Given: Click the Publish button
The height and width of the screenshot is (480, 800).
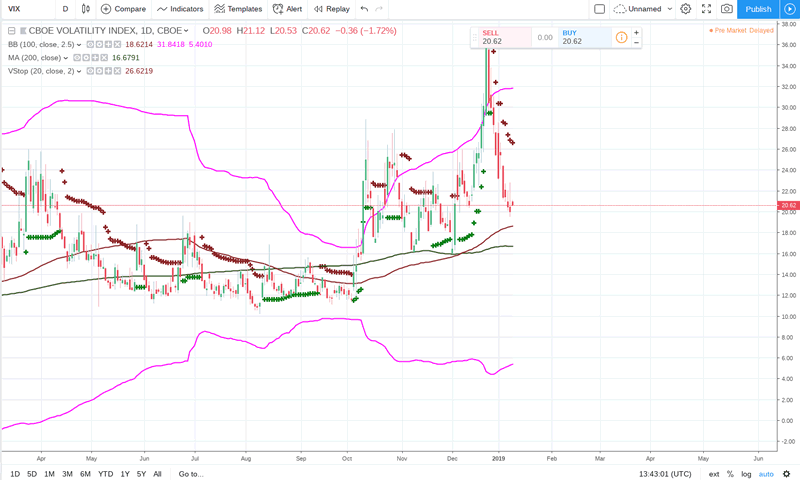Looking at the screenshot, I should coord(758,9).
